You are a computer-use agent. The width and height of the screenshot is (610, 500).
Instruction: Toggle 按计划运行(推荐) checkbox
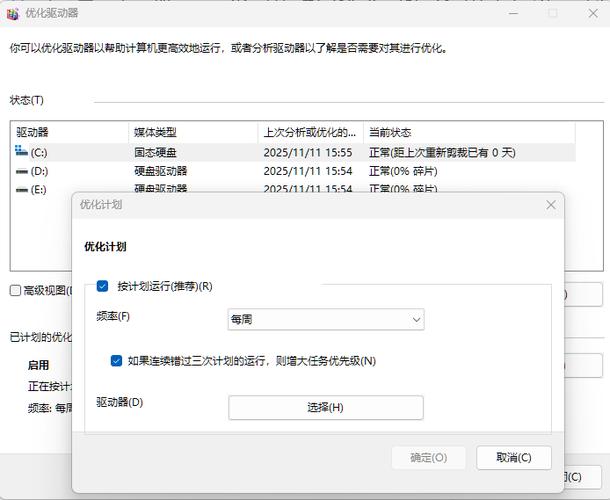[102, 286]
